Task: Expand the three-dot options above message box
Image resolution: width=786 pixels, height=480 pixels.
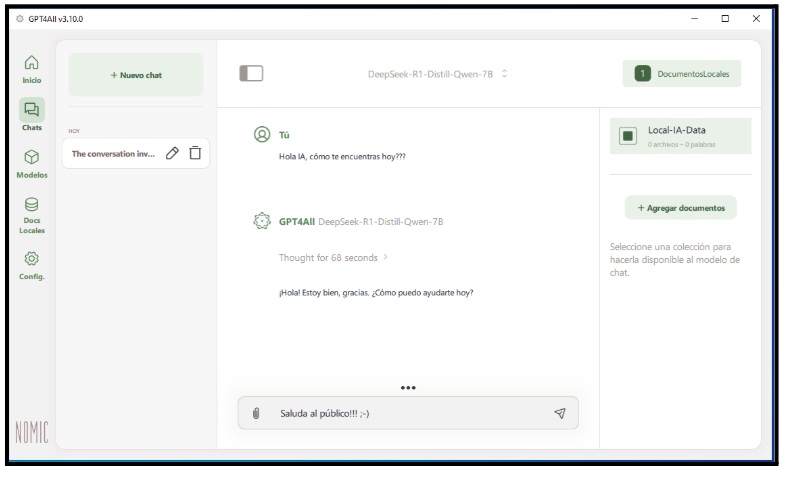Action: pos(407,387)
